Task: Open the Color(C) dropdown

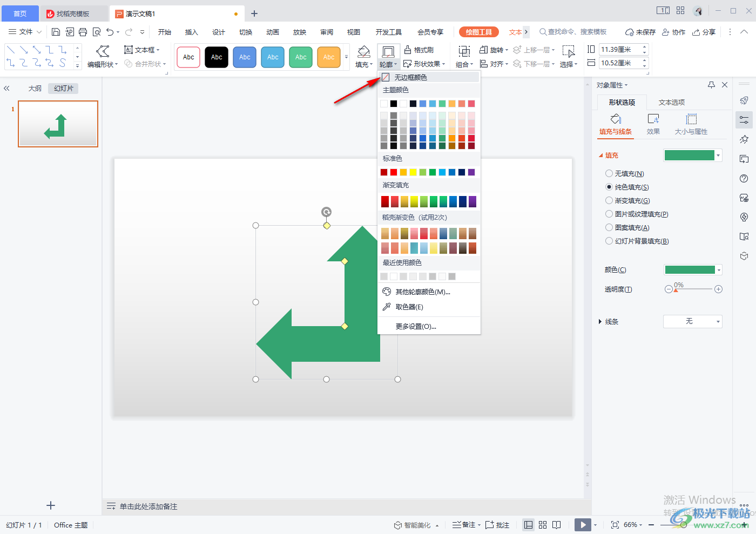Action: [719, 270]
